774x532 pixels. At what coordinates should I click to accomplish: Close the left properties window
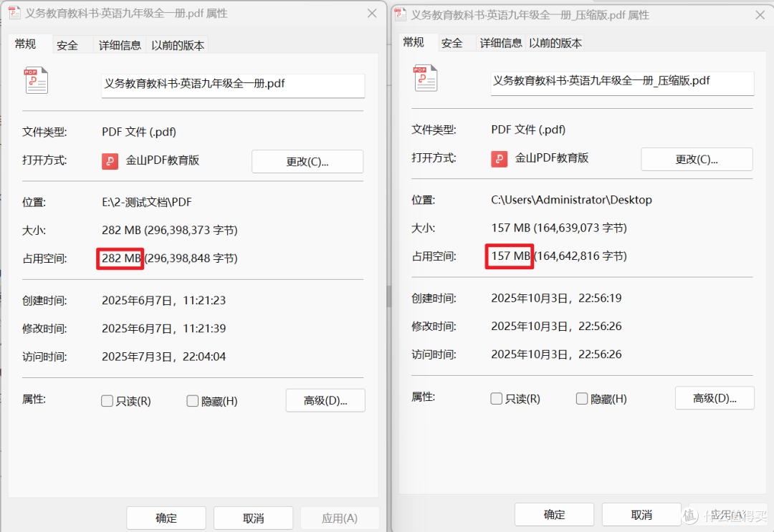coord(372,14)
